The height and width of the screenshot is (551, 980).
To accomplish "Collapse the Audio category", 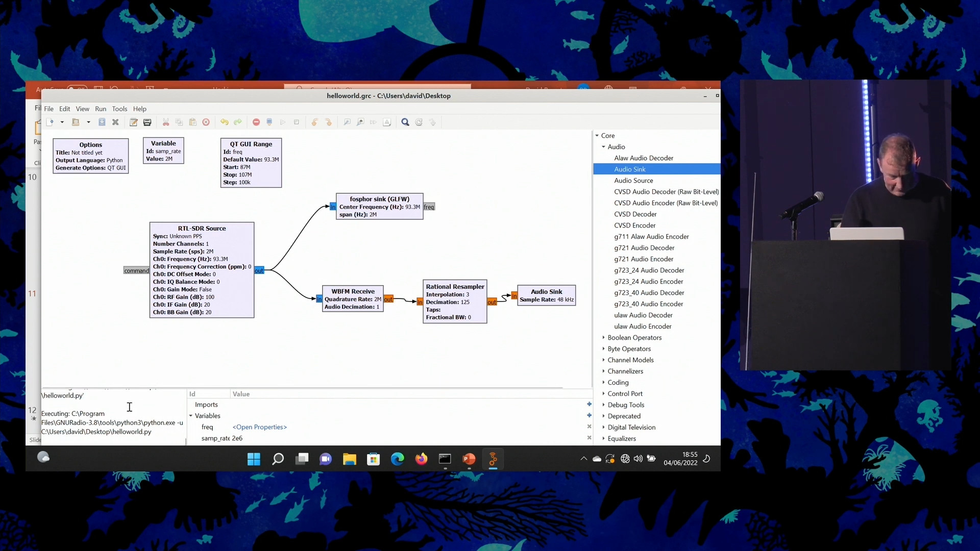I will (603, 147).
